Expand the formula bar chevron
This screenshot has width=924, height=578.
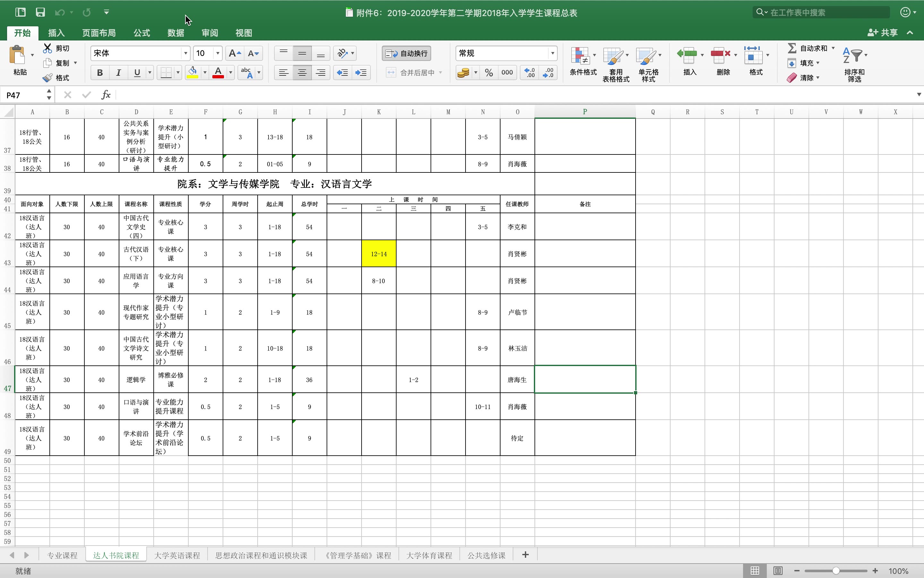(x=919, y=94)
